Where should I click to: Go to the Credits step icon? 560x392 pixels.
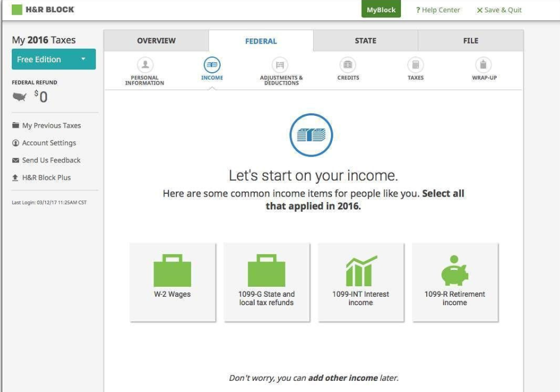tap(348, 65)
